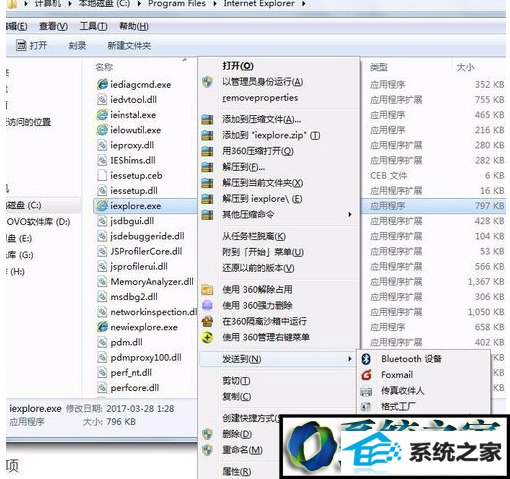
Task: Click breadcrumb arrow after 计算机
Action: tap(70, 4)
